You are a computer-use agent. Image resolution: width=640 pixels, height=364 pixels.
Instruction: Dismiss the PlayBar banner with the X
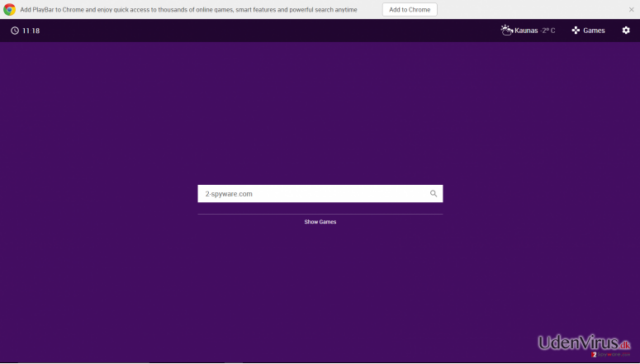631,9
